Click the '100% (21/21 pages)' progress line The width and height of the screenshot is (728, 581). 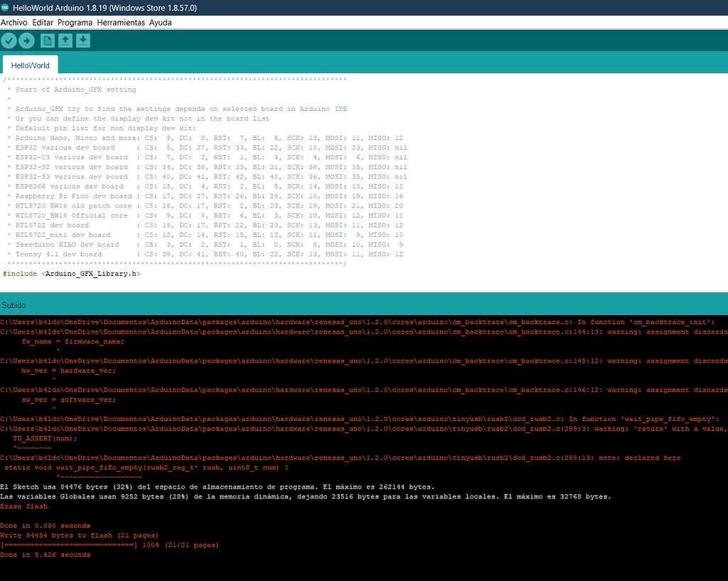click(x=109, y=545)
